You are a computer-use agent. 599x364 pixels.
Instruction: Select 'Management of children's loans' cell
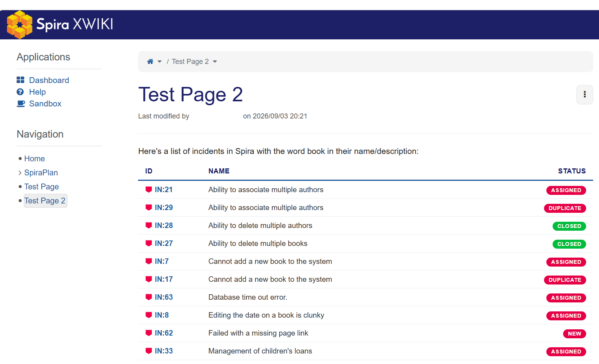(x=260, y=351)
